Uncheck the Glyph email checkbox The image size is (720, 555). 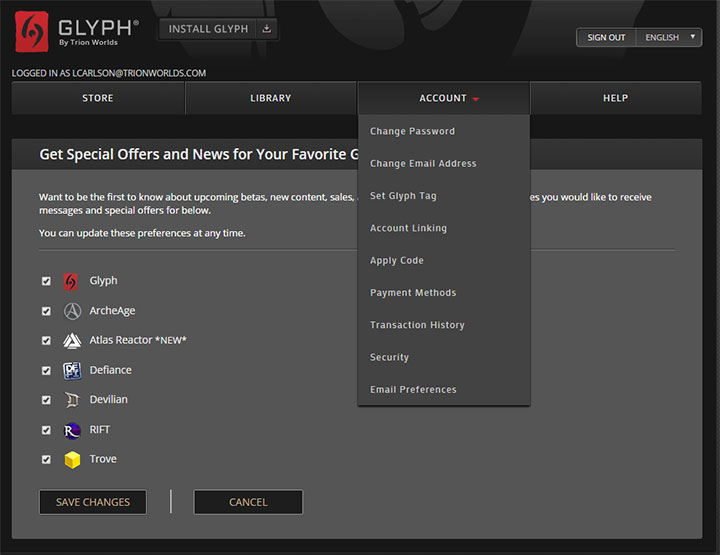pos(46,282)
